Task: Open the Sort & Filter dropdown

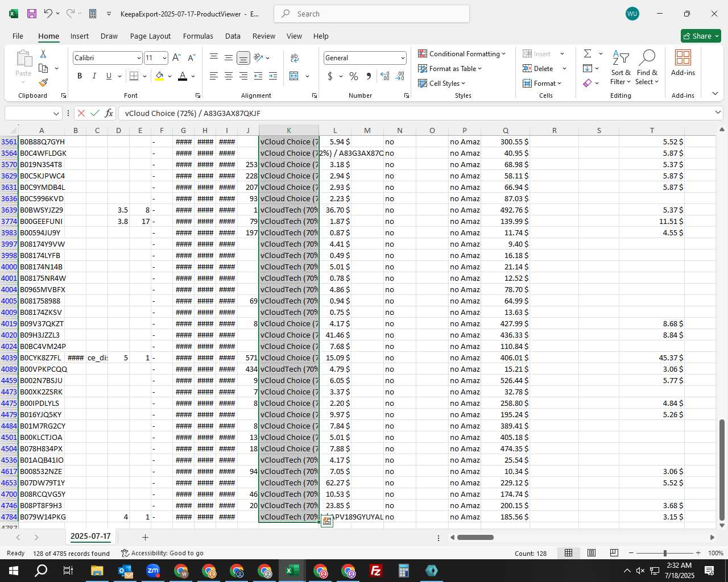Action: tap(621, 68)
